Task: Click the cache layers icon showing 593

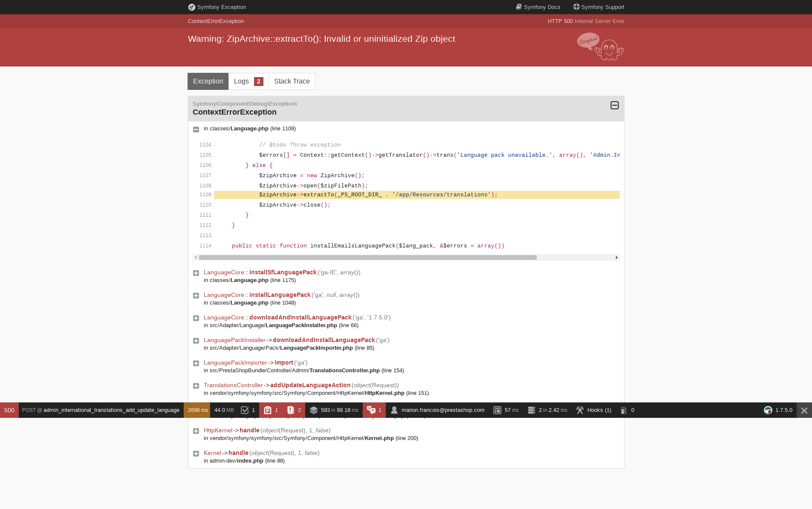Action: (314, 410)
